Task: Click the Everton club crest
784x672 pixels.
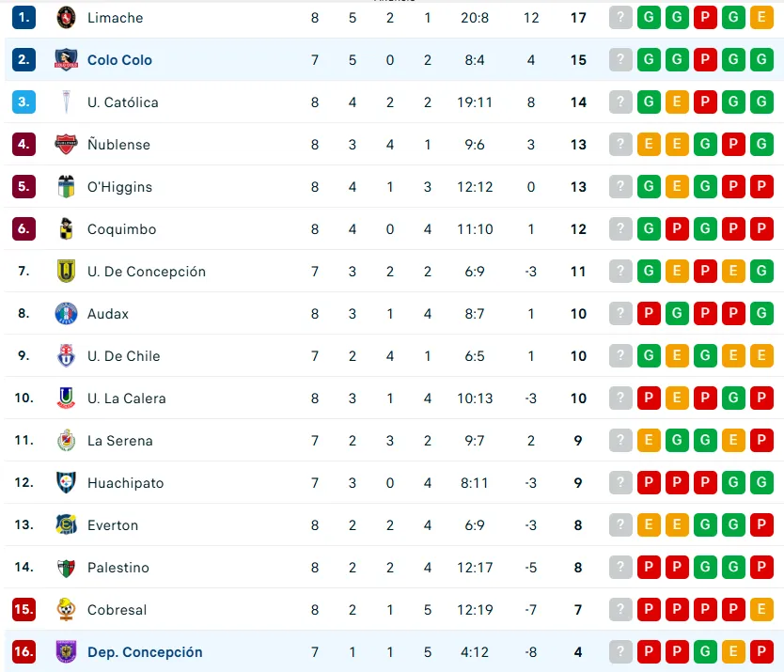Action: [66, 525]
